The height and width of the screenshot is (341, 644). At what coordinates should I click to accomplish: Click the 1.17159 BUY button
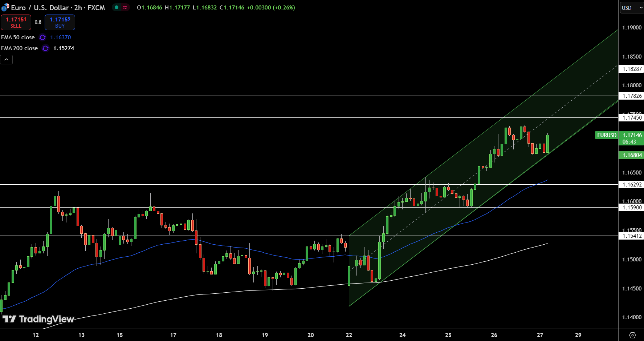pyautogui.click(x=60, y=22)
